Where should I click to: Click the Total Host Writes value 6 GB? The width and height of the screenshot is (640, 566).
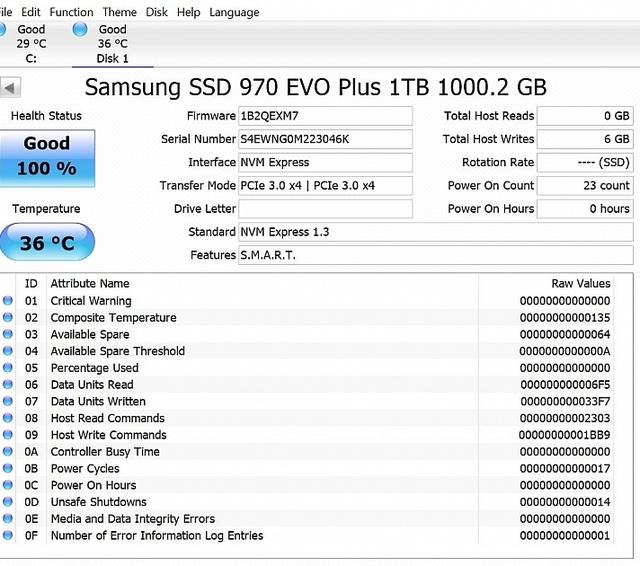pyautogui.click(x=585, y=140)
